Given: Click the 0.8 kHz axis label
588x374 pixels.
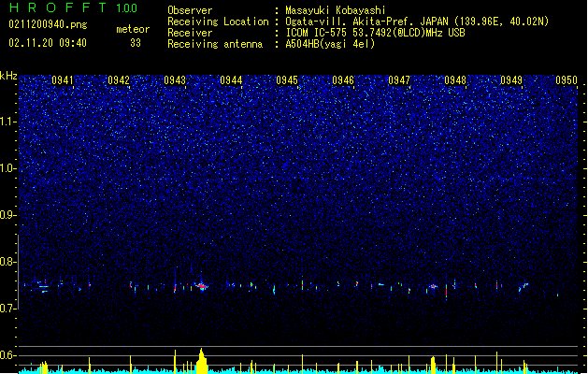Looking at the screenshot, I should click(x=7, y=262).
